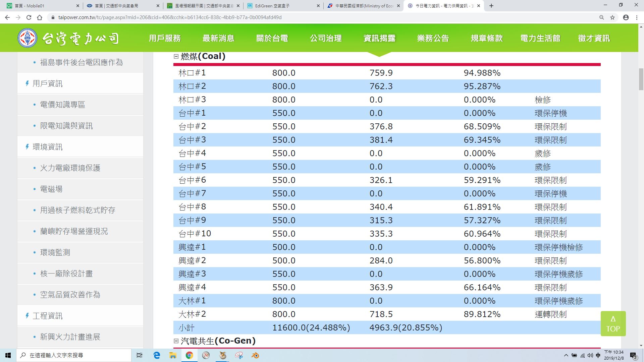The width and height of the screenshot is (644, 362).
Task: Open the Chrome profile avatar
Action: pyautogui.click(x=626, y=17)
